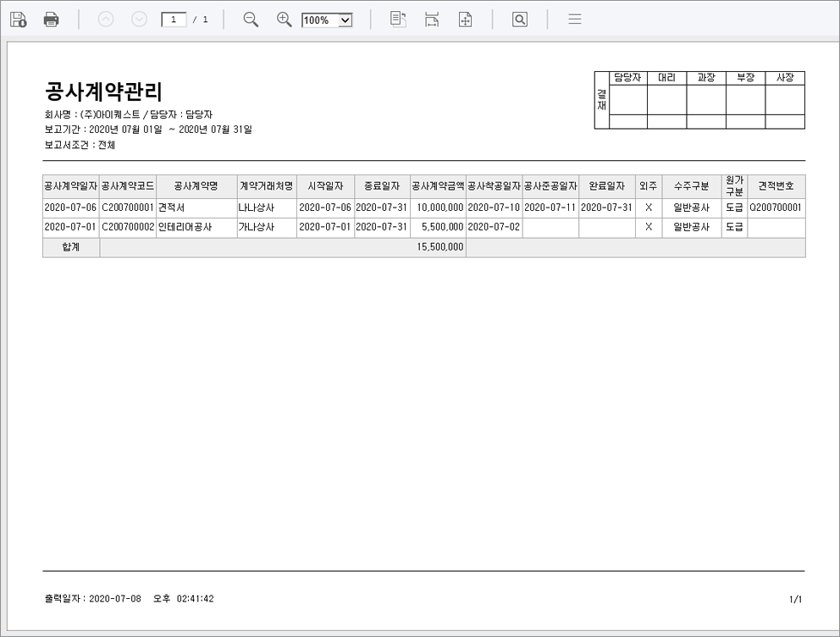The width and height of the screenshot is (840, 637).
Task: Click the 견적번호 column header
Action: tap(776, 186)
